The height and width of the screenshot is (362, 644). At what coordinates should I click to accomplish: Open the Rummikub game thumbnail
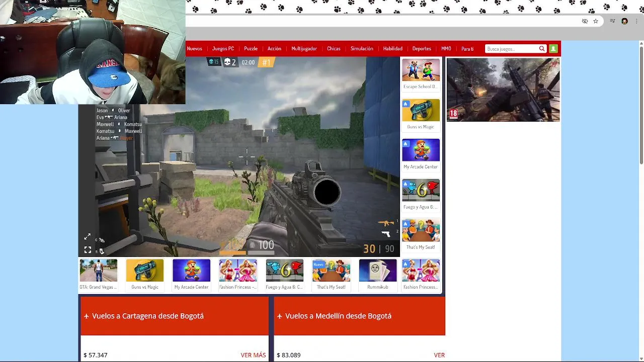pyautogui.click(x=378, y=270)
